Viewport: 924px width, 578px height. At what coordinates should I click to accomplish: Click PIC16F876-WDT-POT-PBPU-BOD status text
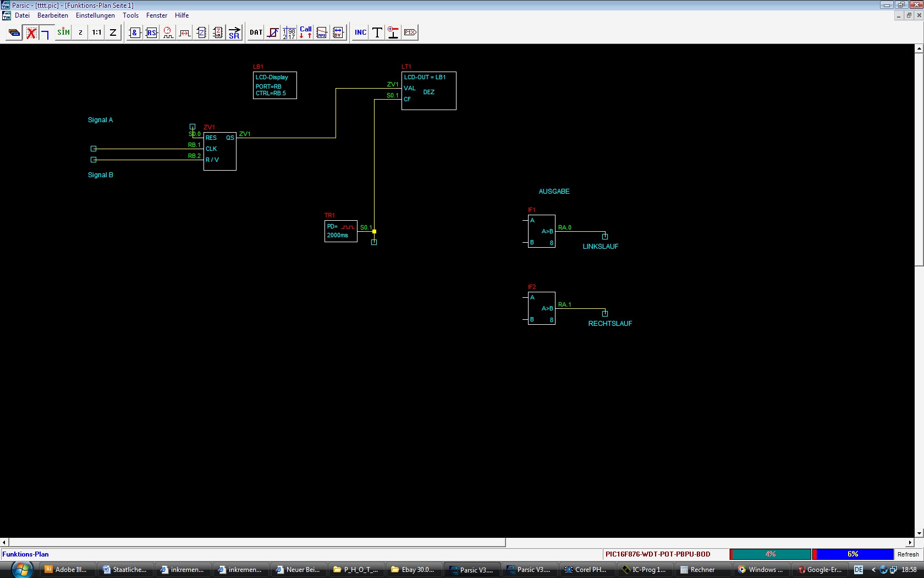(x=658, y=554)
